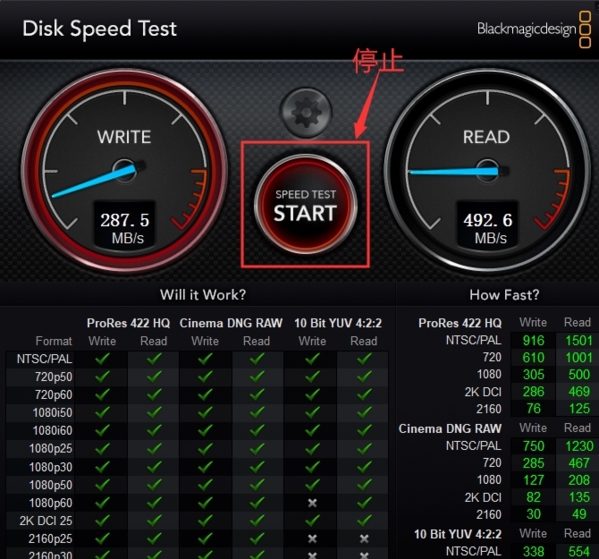
Task: Click the checkmark for 2160p25 ProRes Write
Action: [x=102, y=538]
